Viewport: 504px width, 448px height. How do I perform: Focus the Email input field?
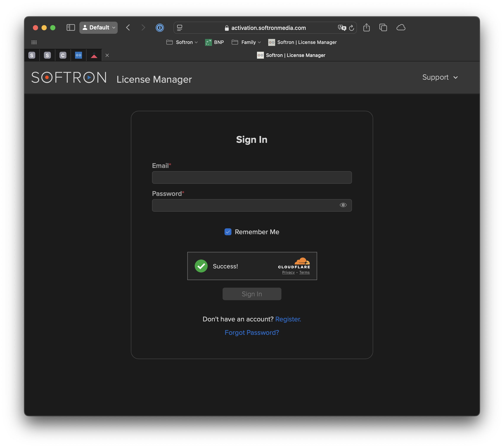252,177
